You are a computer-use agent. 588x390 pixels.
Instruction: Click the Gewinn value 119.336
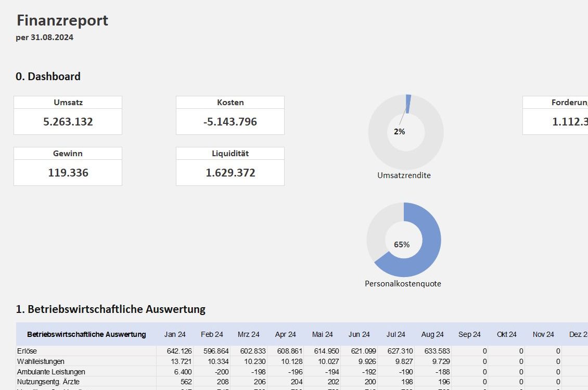(68, 173)
